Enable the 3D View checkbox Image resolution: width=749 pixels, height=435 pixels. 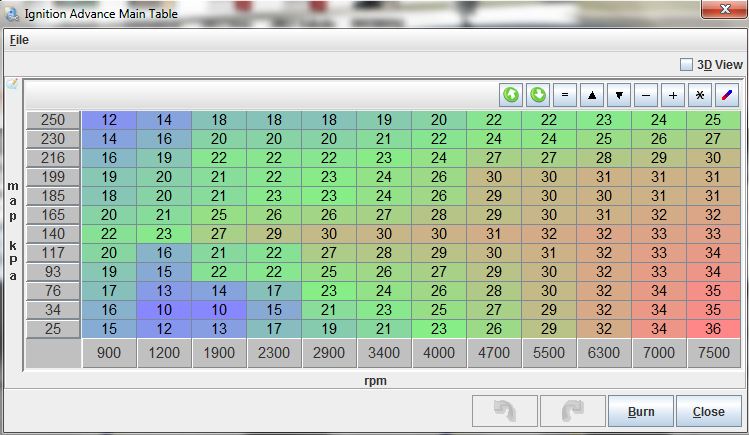coord(686,64)
